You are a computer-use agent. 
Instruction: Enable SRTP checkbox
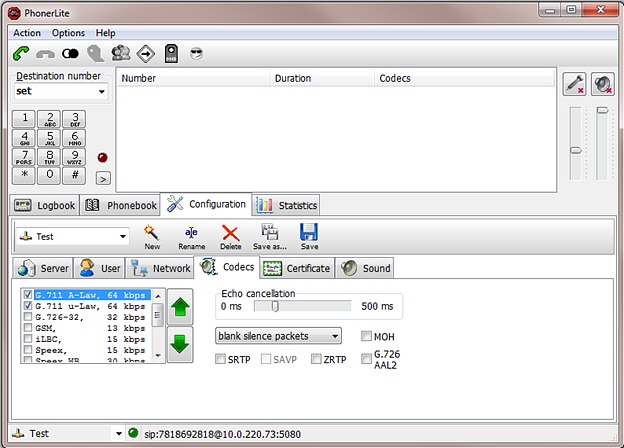[x=220, y=359]
